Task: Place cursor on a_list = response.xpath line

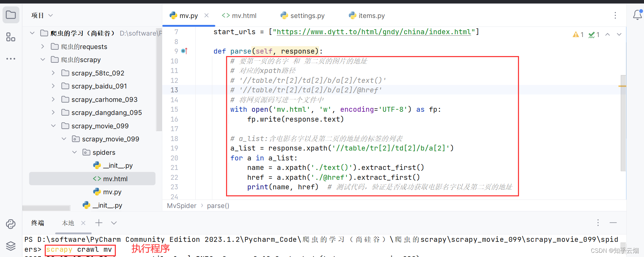Action: point(342,148)
